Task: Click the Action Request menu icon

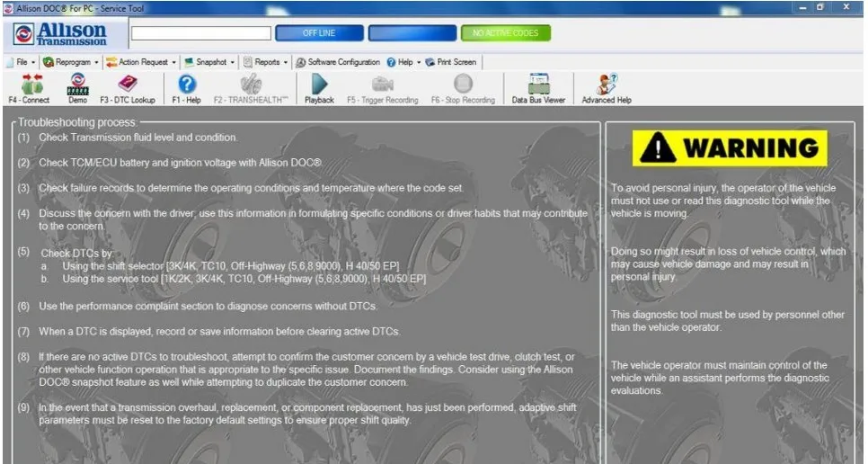Action: tap(111, 62)
